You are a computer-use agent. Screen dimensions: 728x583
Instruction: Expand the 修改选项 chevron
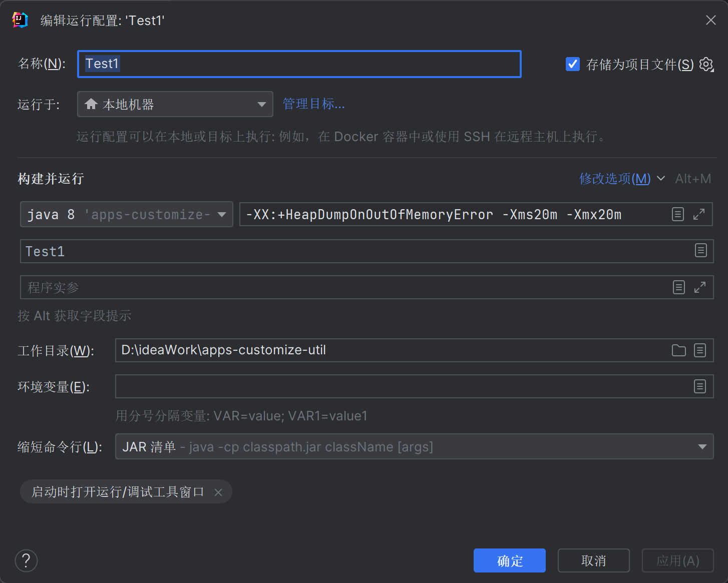click(661, 178)
